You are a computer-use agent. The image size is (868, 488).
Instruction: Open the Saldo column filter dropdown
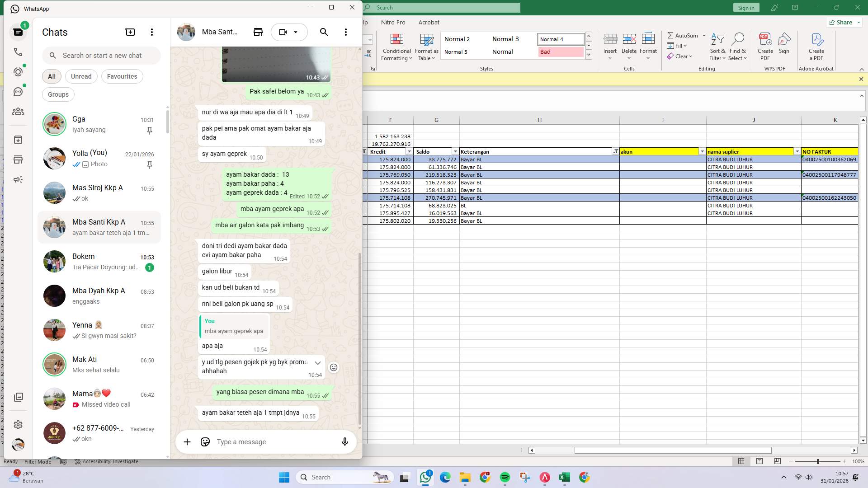(455, 151)
